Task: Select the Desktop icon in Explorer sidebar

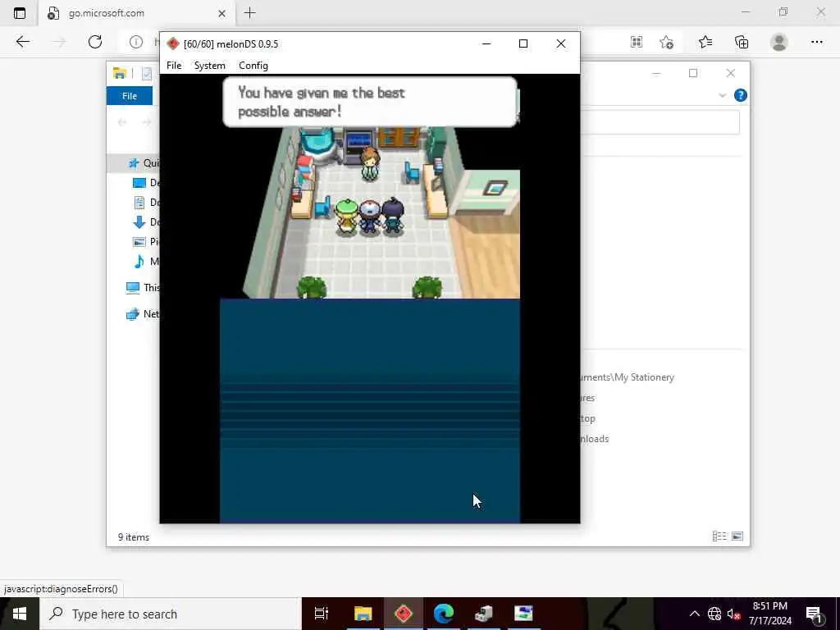Action: tap(139, 183)
